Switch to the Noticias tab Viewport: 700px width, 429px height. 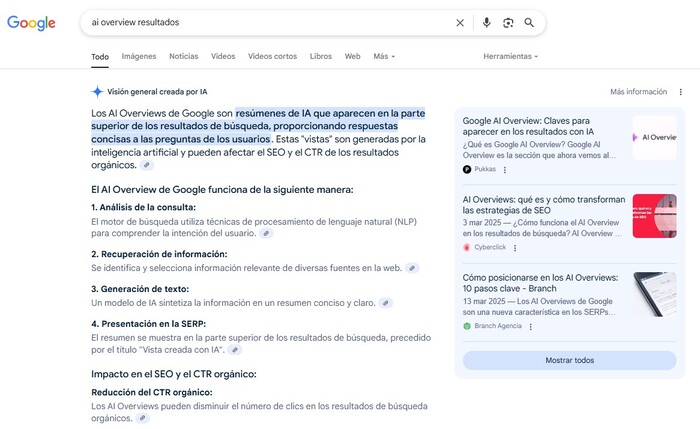coord(183,56)
